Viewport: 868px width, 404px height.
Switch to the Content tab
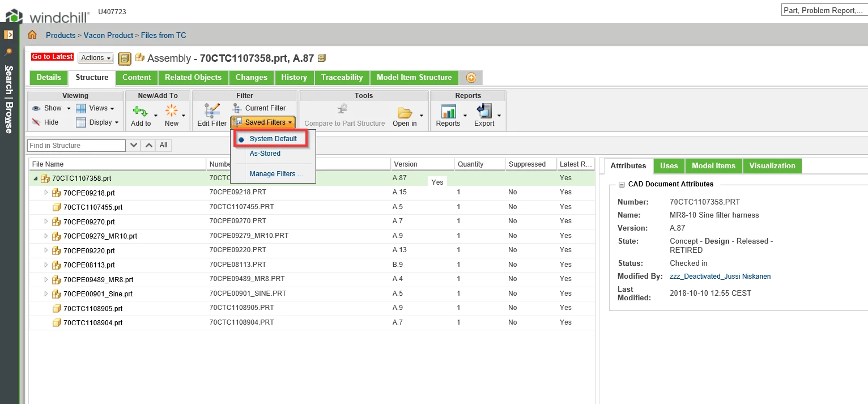[137, 78]
